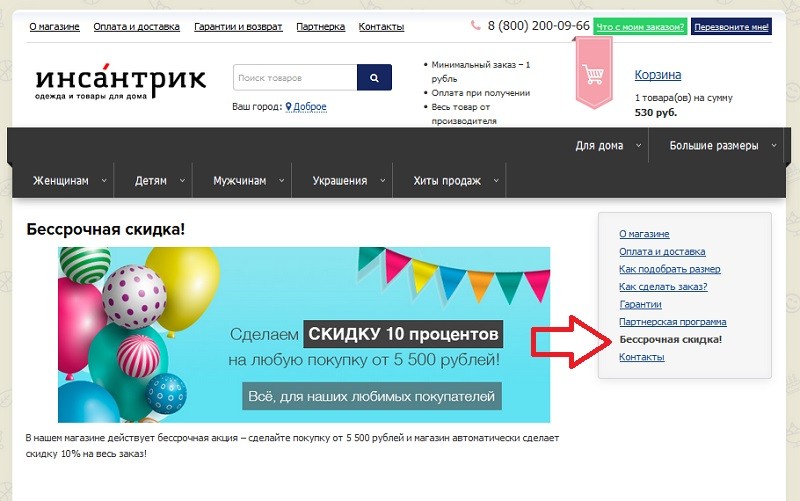The height and width of the screenshot is (501, 800).
Task: Open the Украшения category
Action: [x=340, y=181]
